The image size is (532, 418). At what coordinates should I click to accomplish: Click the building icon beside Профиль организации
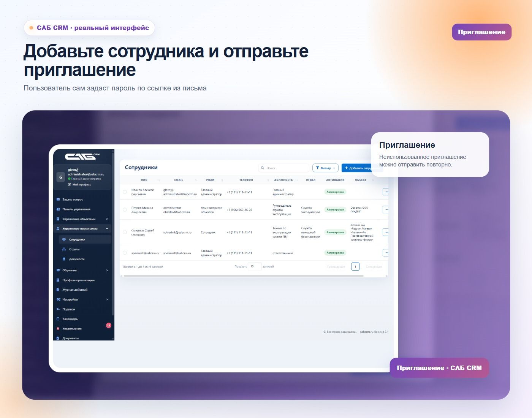[x=58, y=280]
